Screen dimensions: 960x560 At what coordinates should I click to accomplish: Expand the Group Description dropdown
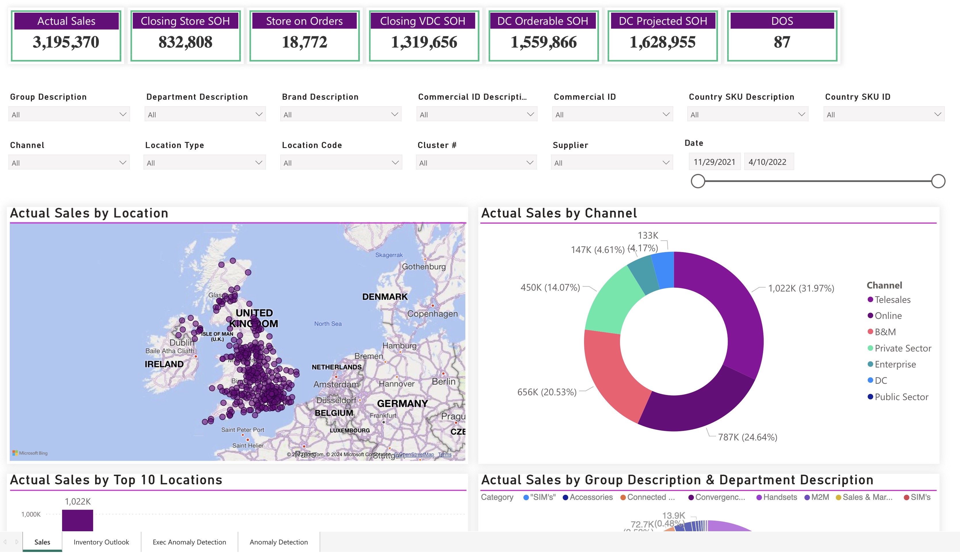click(69, 114)
